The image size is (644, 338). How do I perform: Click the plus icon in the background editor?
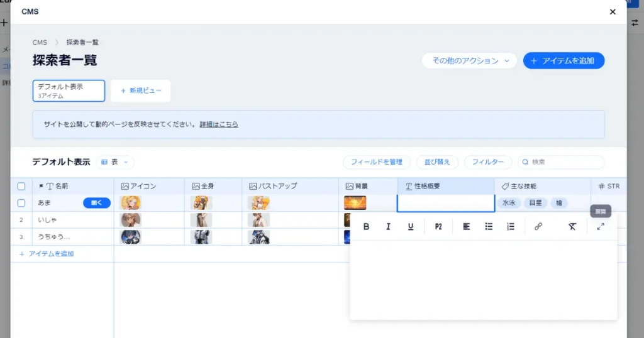tap(4, 23)
